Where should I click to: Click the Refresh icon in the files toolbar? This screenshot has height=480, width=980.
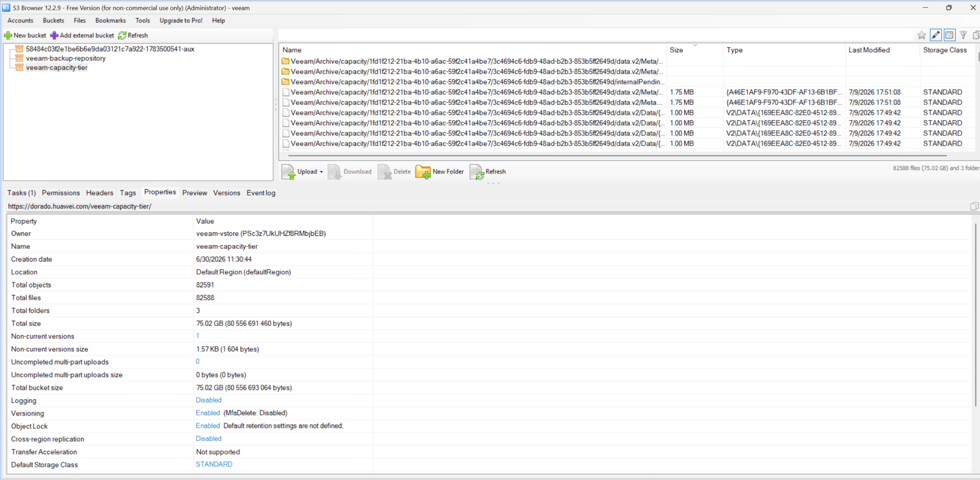click(x=477, y=172)
